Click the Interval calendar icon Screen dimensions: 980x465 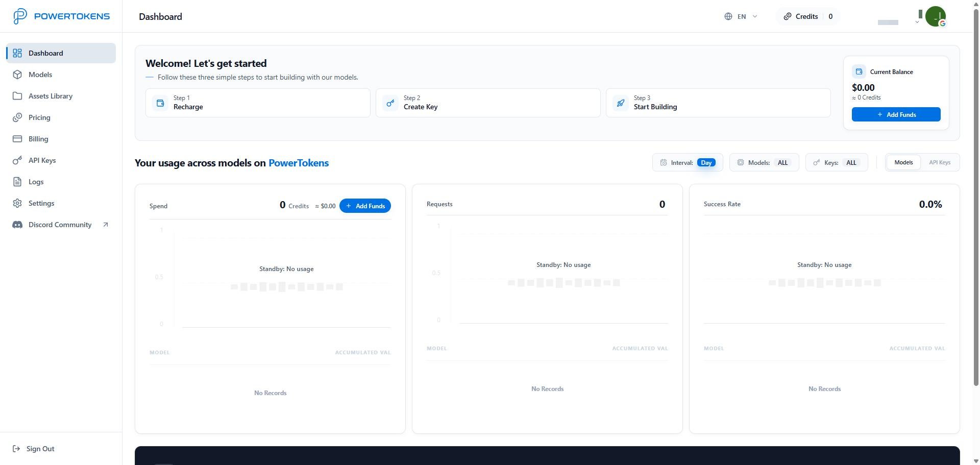click(x=664, y=163)
